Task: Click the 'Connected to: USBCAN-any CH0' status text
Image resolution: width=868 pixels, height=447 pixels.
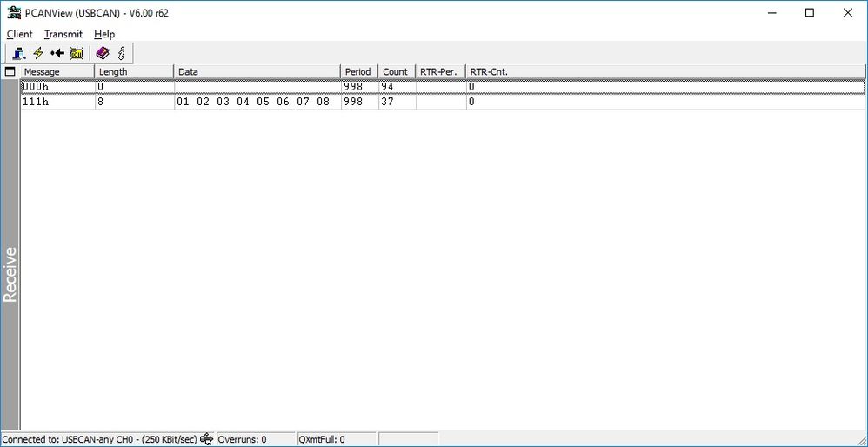Action: click(100, 440)
